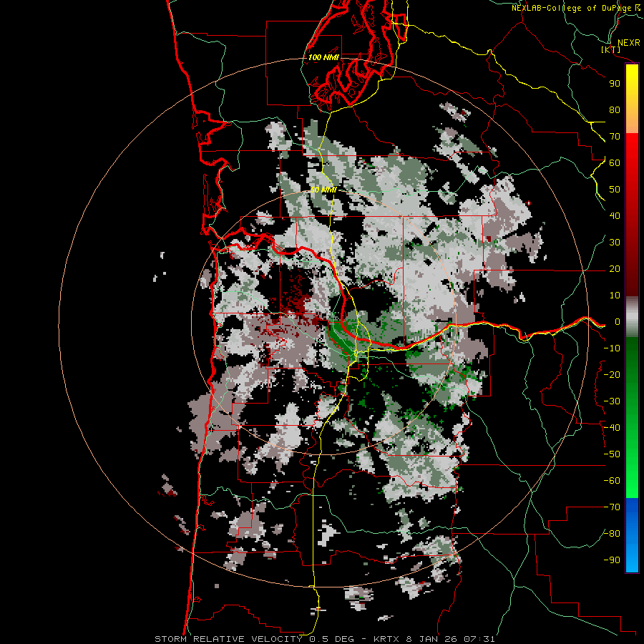This screenshot has width=644, height=644.
Task: Click the "[KT]" units label
Action: [x=611, y=49]
